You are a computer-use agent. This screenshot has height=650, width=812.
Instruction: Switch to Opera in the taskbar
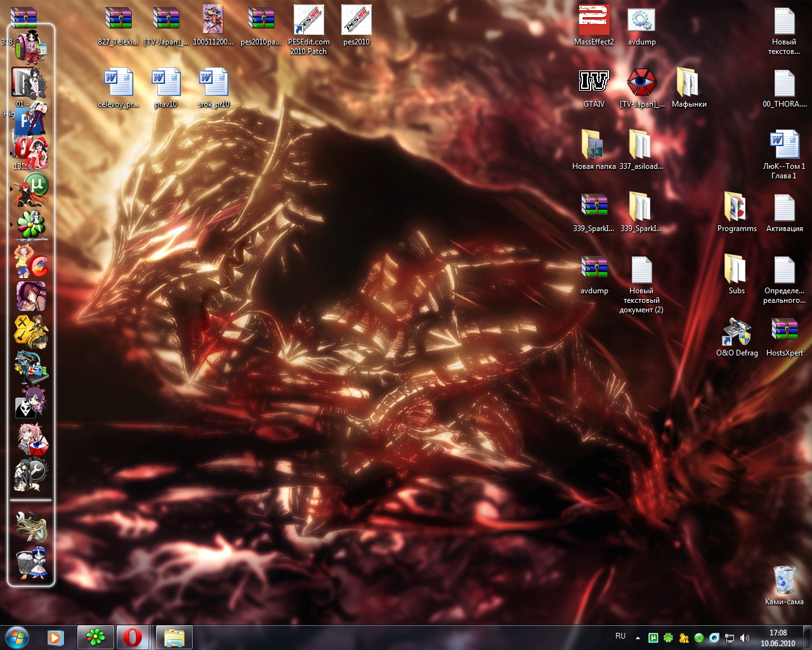coord(134,637)
